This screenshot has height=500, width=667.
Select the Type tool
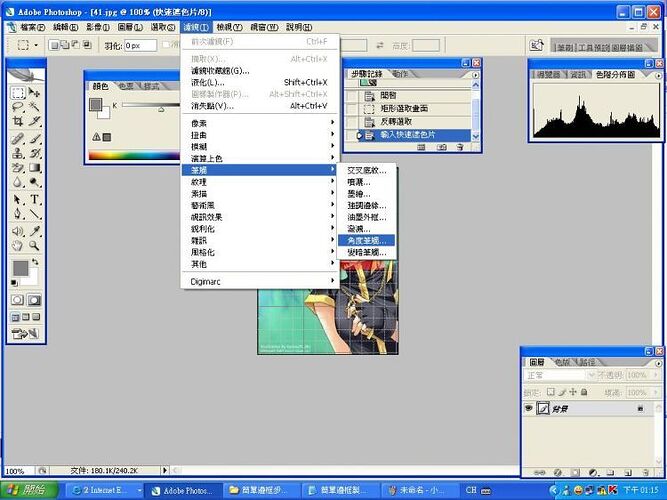(34, 199)
